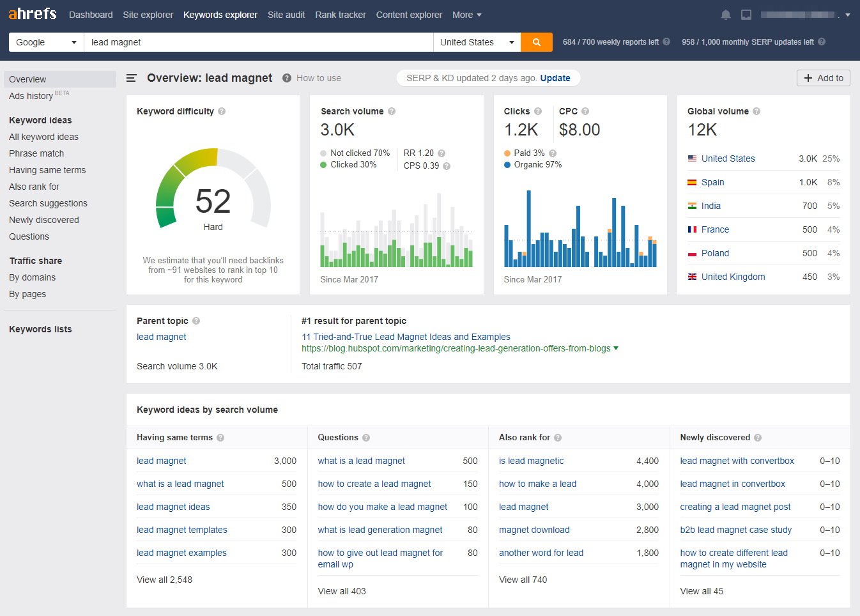Viewport: 860px width, 616px height.
Task: Click the Update SERP link
Action: coord(555,78)
